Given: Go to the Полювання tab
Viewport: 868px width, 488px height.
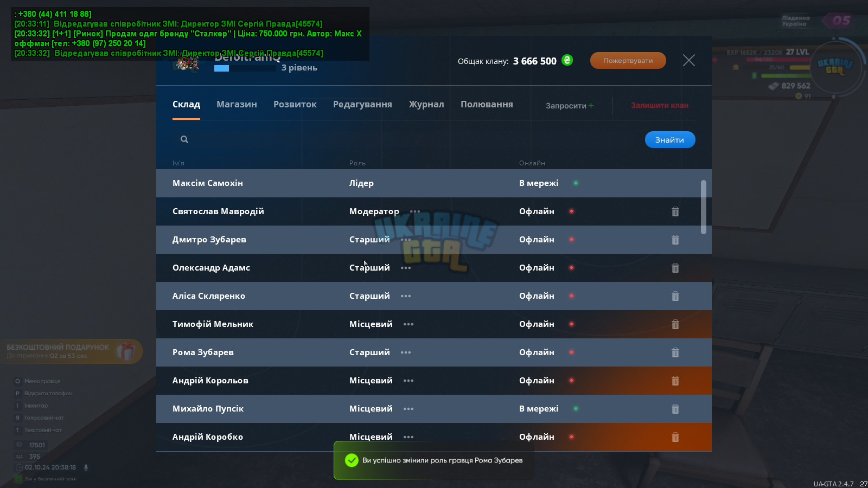Looking at the screenshot, I should [487, 104].
